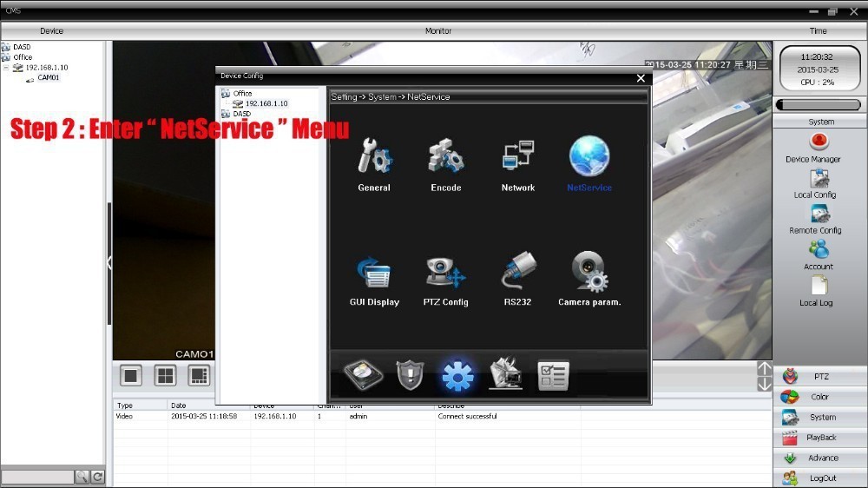Viewport: 868px width, 488px height.
Task: Open General settings wrench icon
Action: pos(374,156)
